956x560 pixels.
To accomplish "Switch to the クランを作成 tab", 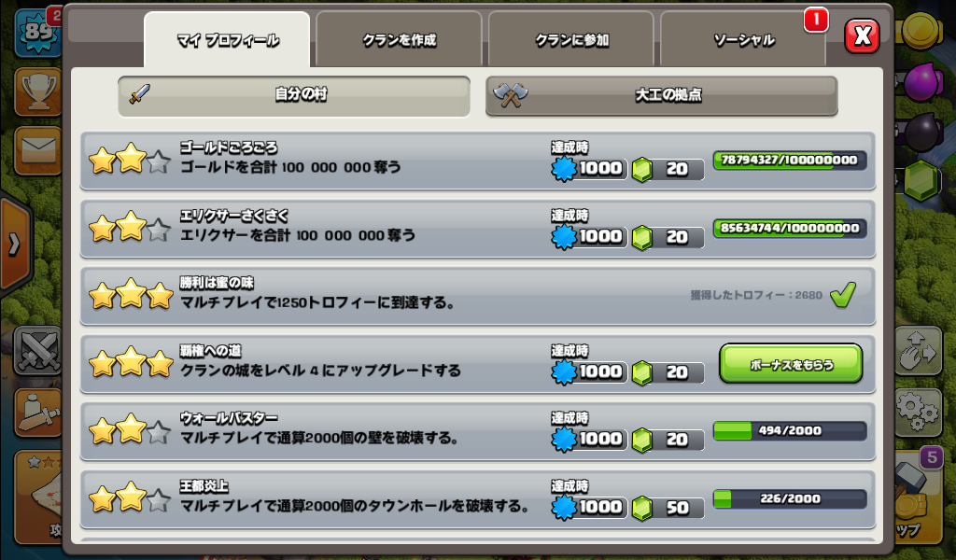I will (x=399, y=39).
